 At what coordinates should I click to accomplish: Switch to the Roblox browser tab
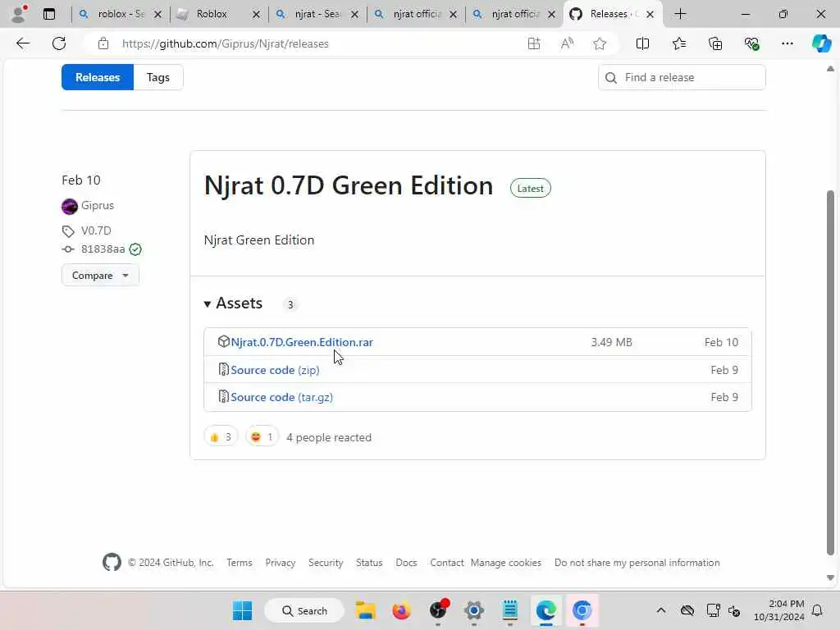click(212, 14)
